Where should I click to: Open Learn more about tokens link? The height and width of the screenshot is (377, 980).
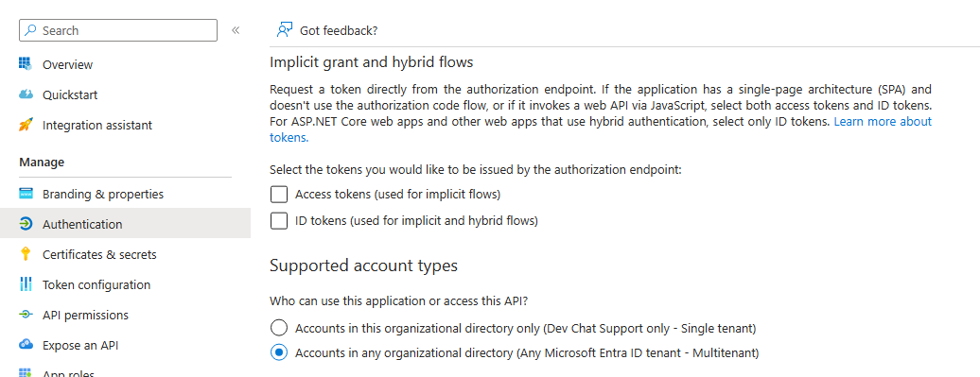(883, 121)
